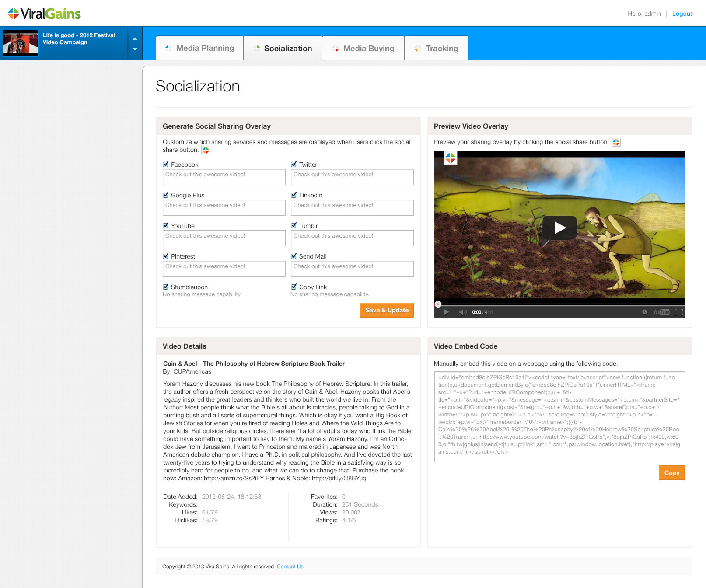The height and width of the screenshot is (588, 706).
Task: Click the 251 Seconds duration value
Action: coord(360,504)
